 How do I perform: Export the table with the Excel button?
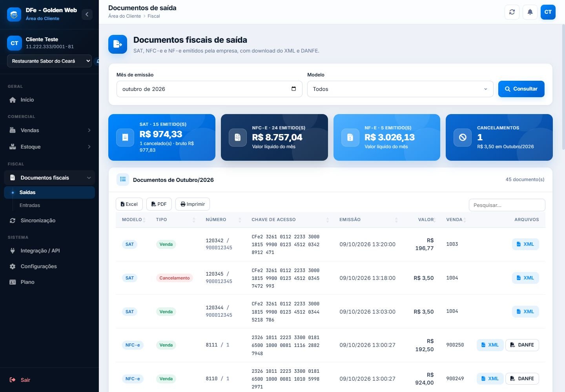click(129, 204)
